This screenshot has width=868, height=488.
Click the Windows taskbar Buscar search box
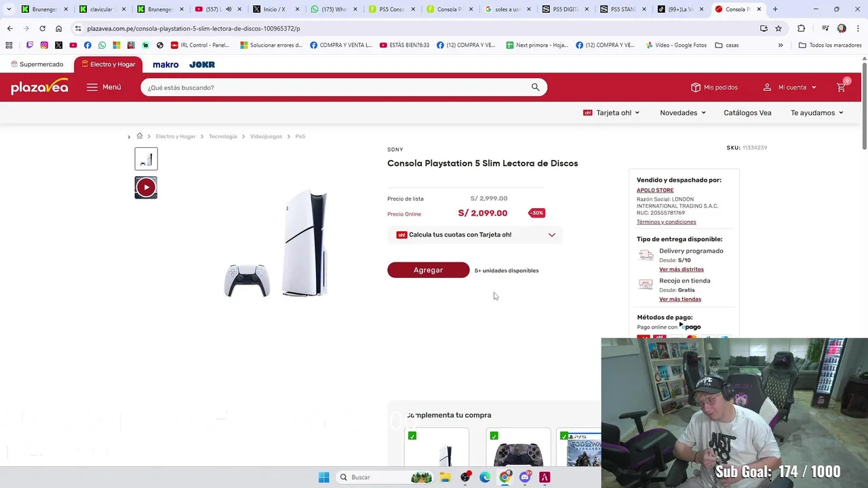click(384, 477)
